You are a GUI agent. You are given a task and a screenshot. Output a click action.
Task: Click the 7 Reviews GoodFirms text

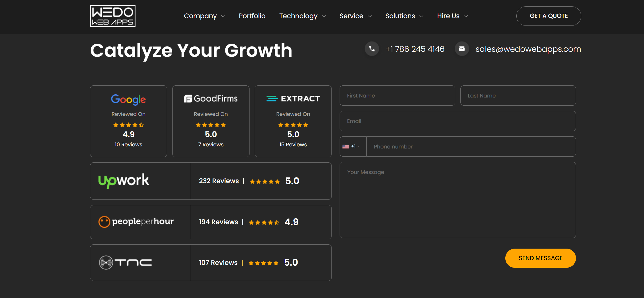[x=211, y=145]
